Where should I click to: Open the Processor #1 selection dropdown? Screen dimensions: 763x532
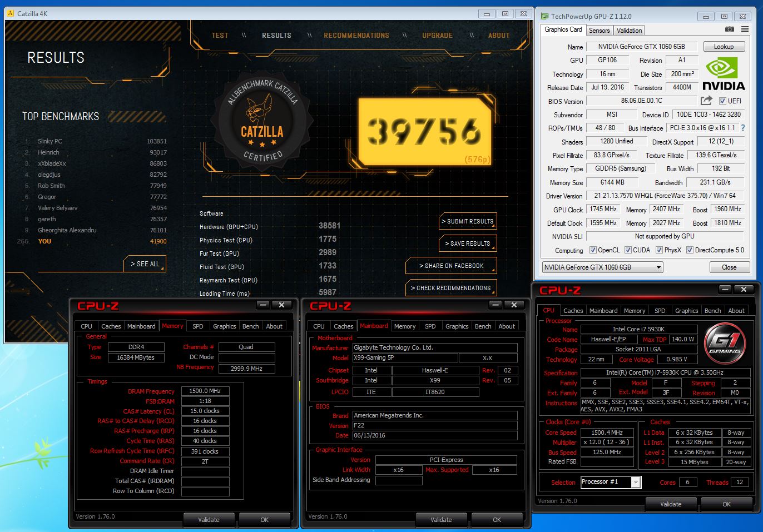pyautogui.click(x=611, y=482)
